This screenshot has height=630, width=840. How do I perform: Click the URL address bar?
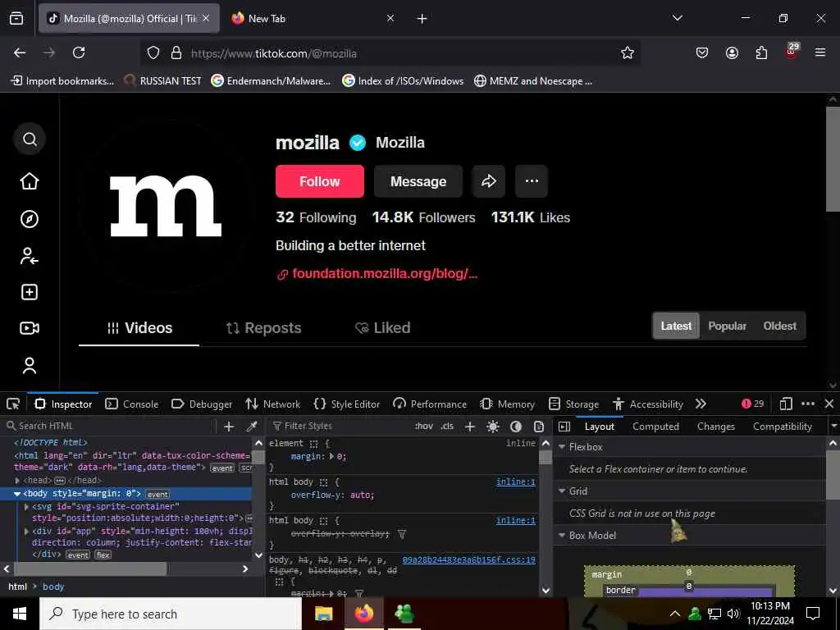pyautogui.click(x=402, y=53)
